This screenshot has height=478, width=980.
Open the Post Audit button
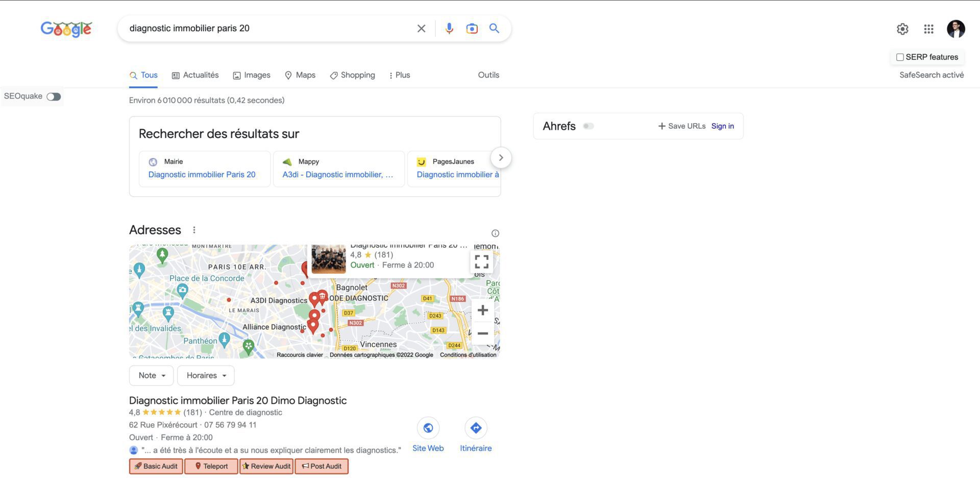[322, 466]
